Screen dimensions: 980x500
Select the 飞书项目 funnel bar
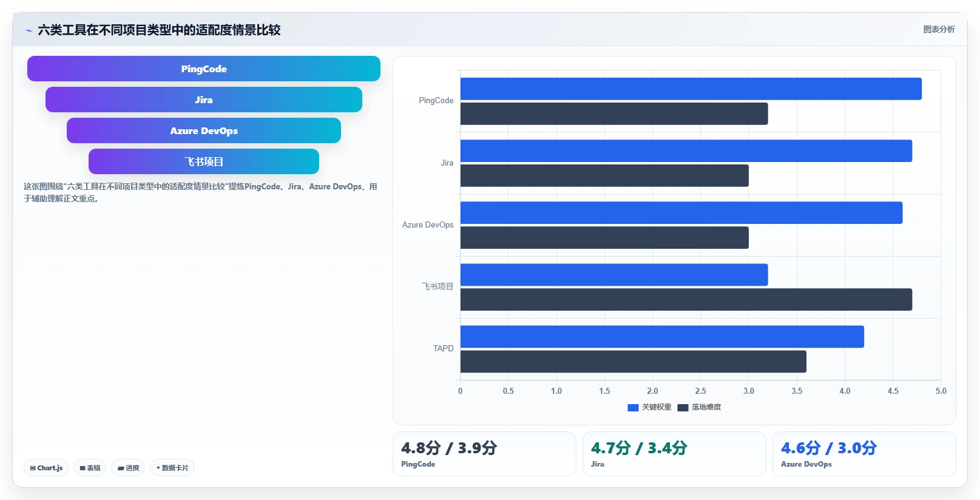click(x=204, y=161)
